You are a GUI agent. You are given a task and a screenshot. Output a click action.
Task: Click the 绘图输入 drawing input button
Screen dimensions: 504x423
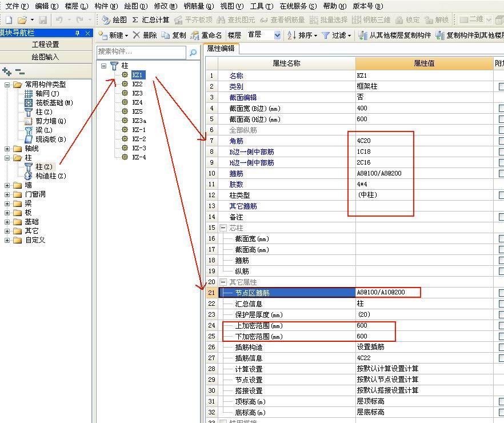[x=46, y=57]
